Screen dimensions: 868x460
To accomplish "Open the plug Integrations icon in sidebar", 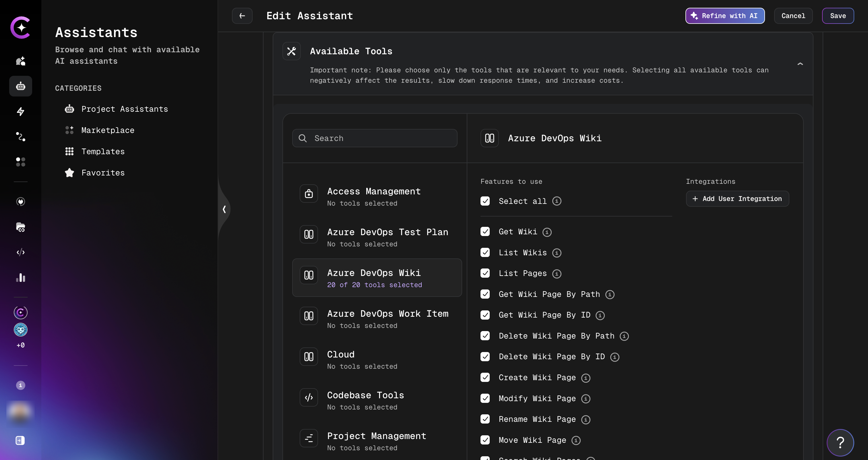I will tap(21, 202).
